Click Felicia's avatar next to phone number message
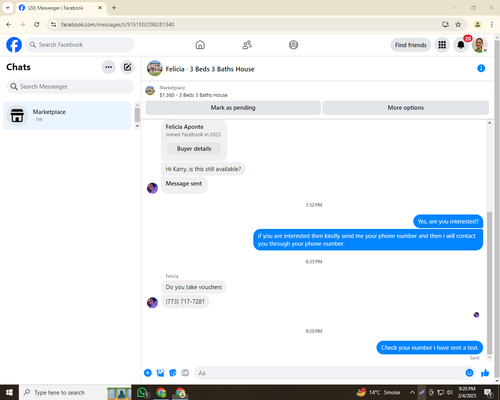 (152, 302)
